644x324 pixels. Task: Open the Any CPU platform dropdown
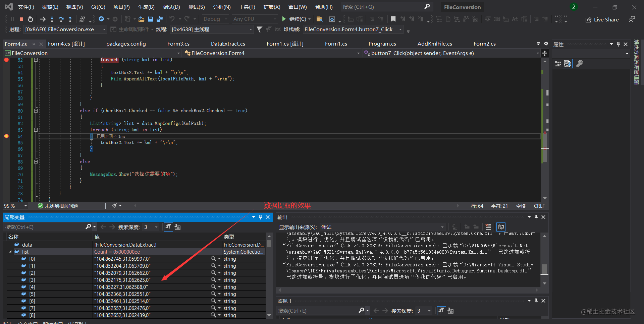pos(255,19)
